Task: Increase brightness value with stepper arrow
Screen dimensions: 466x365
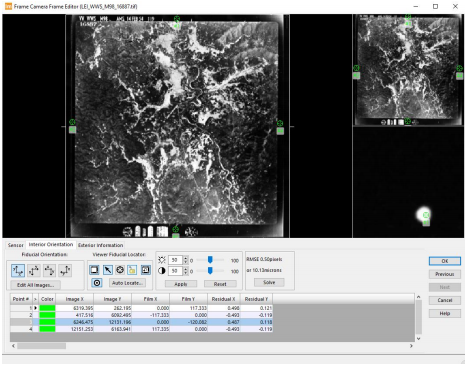Action: (x=186, y=258)
